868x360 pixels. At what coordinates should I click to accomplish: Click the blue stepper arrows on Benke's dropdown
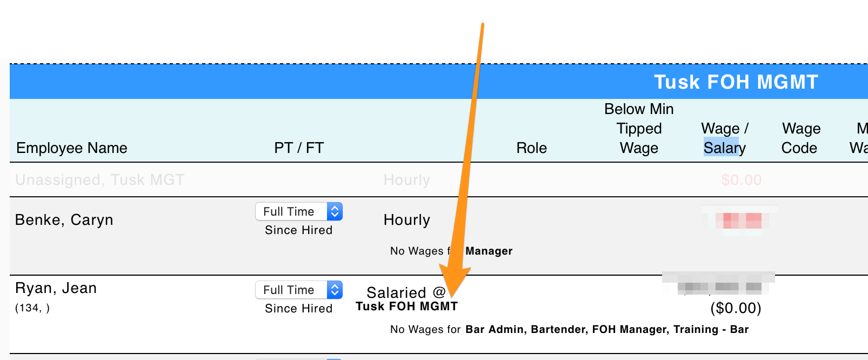pyautogui.click(x=335, y=211)
